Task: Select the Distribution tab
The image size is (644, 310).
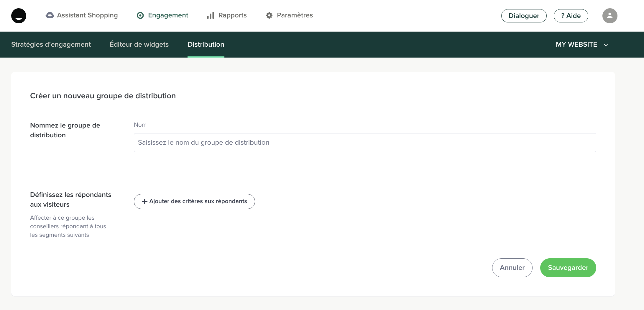Action: tap(206, 45)
